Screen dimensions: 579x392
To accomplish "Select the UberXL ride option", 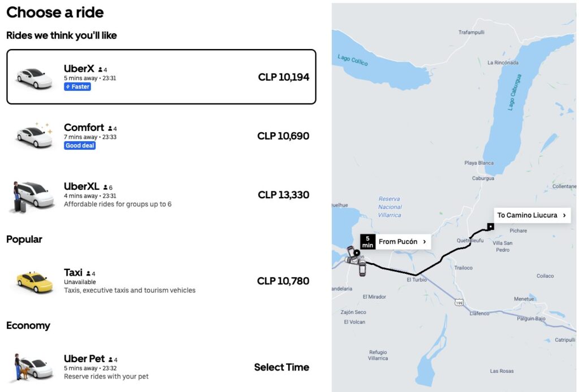I will (x=161, y=195).
